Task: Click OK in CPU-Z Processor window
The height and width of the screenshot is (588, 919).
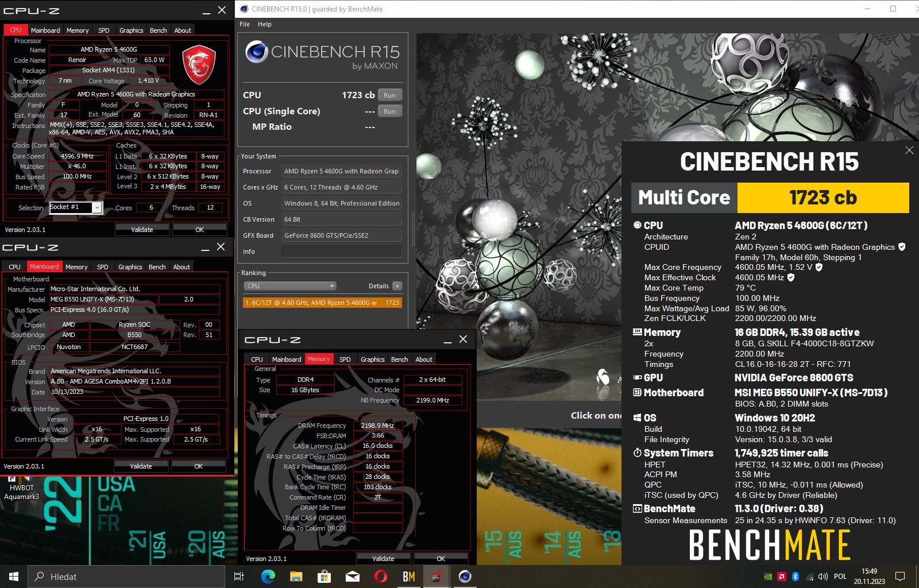Action: [x=200, y=230]
